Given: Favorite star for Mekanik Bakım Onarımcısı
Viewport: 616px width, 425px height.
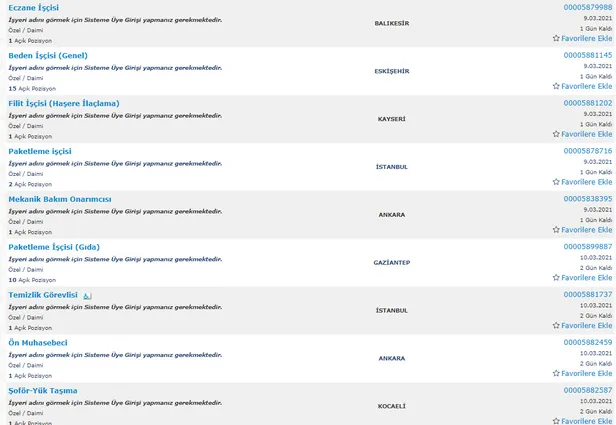Looking at the screenshot, I should click(x=556, y=230).
